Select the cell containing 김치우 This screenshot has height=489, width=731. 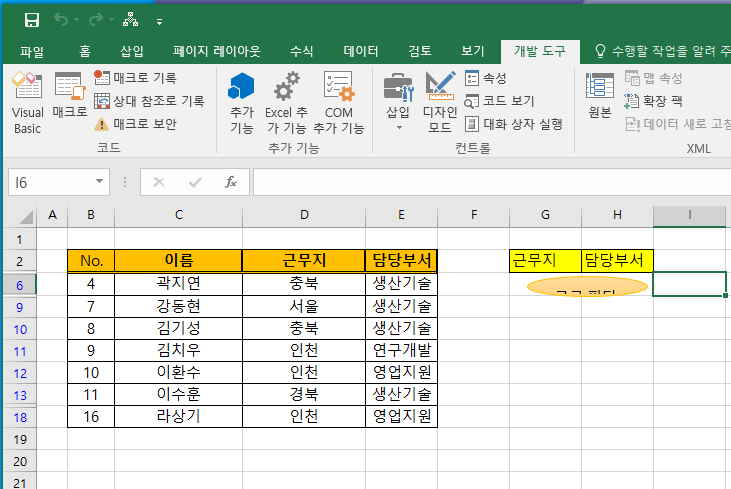click(179, 351)
